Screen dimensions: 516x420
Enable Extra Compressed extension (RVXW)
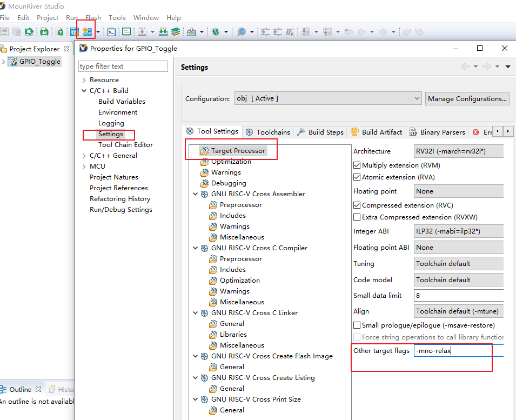pyautogui.click(x=357, y=217)
